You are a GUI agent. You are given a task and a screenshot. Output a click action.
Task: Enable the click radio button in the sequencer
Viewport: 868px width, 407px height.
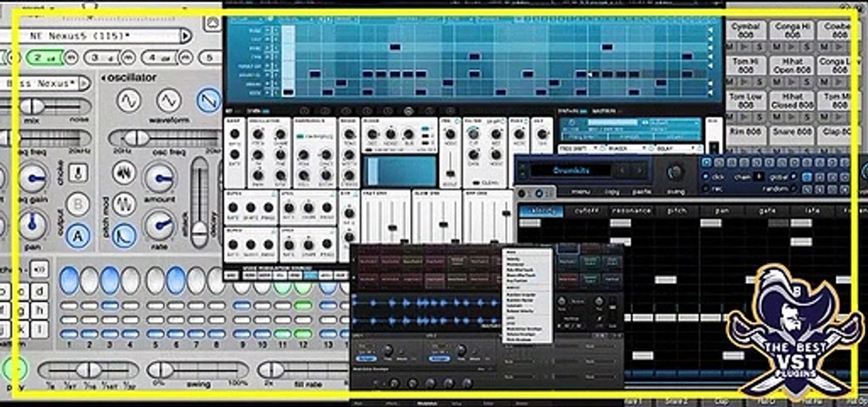(x=705, y=176)
